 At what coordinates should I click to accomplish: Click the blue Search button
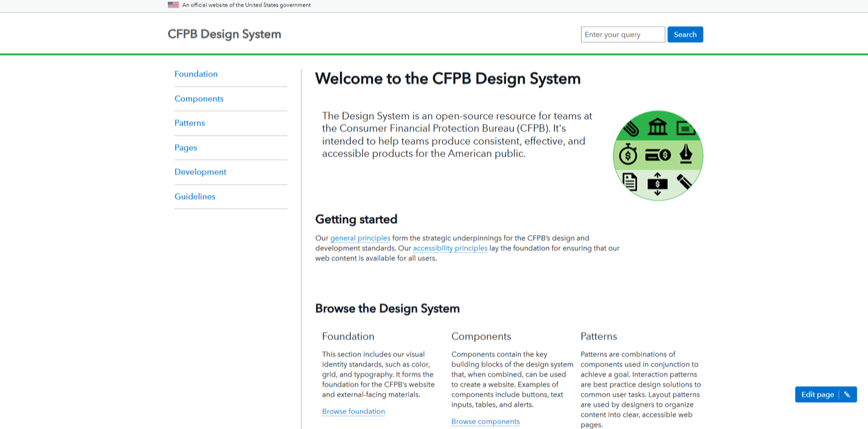click(x=685, y=35)
